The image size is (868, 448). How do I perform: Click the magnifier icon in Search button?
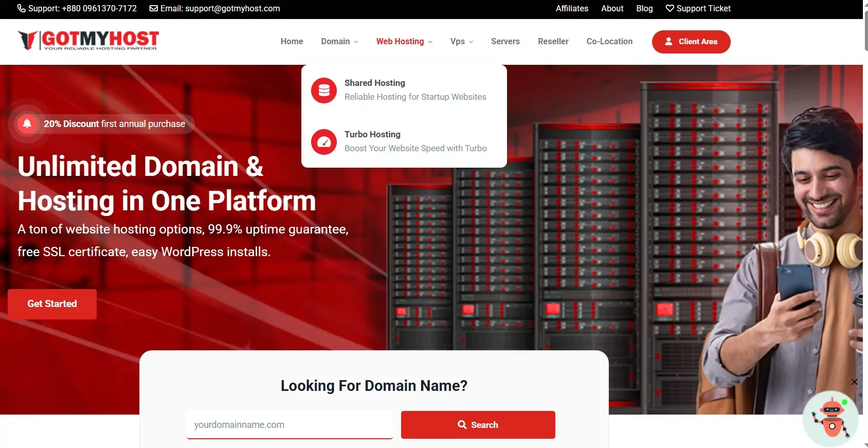(x=462, y=425)
